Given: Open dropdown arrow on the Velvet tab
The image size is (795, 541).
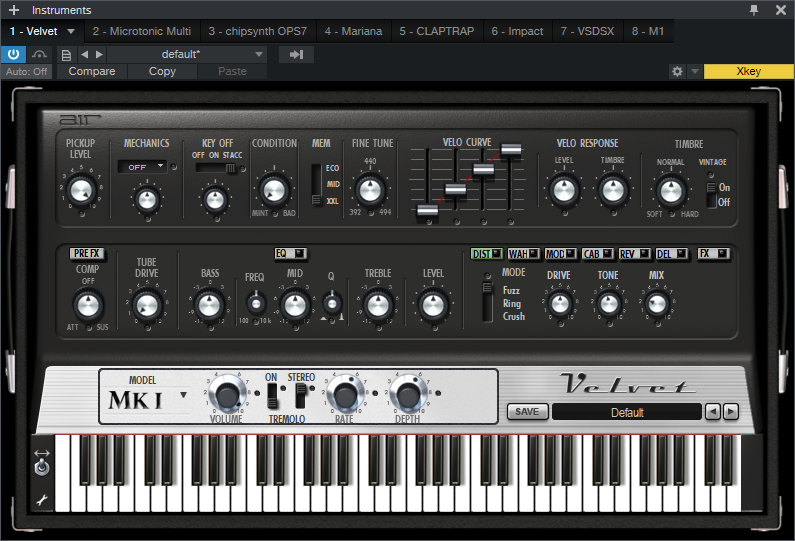Looking at the screenshot, I should click(71, 31).
